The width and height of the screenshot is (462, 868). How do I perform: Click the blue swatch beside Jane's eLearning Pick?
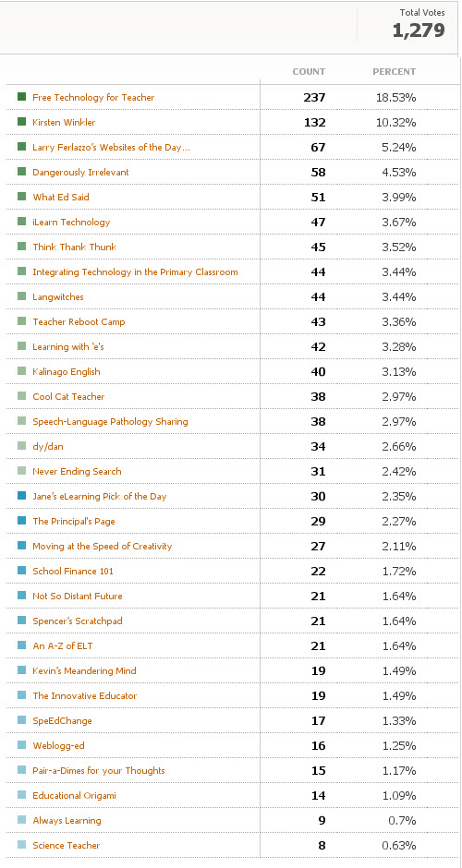coord(21,496)
